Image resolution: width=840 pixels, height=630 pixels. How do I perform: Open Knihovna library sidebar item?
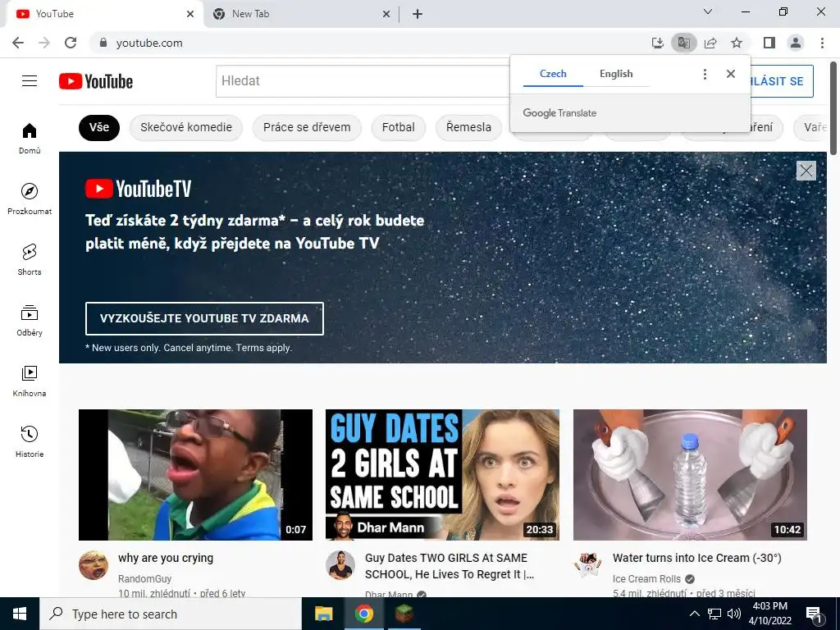pos(30,381)
